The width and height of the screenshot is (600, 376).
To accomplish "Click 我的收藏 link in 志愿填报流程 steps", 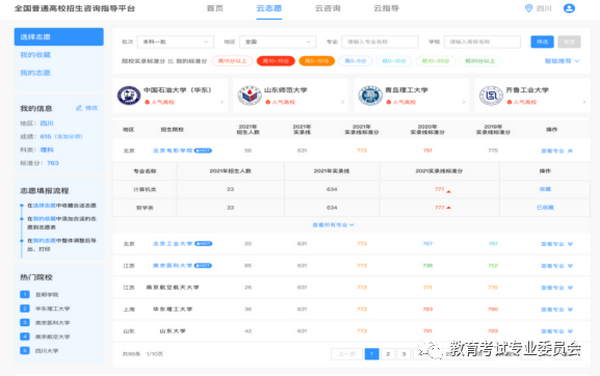I will [x=44, y=219].
